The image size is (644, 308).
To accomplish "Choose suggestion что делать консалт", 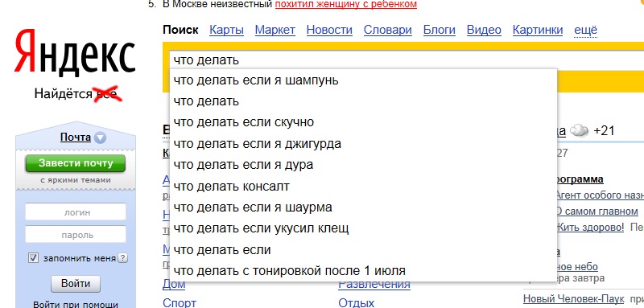I will (x=363, y=187).
